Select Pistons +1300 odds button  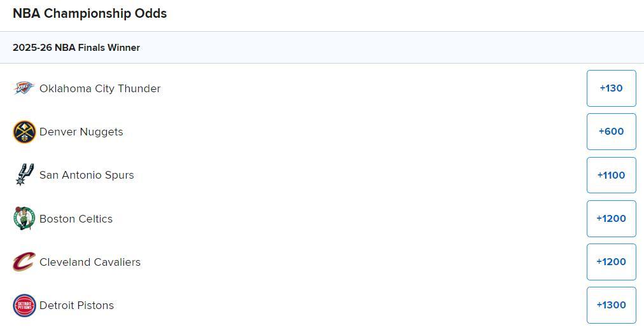point(611,305)
